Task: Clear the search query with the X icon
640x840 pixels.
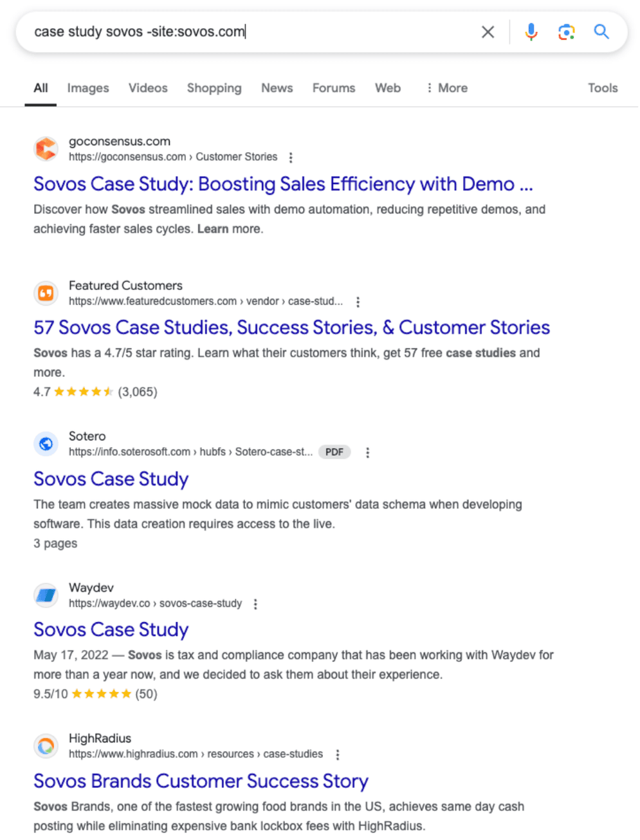Action: click(488, 32)
